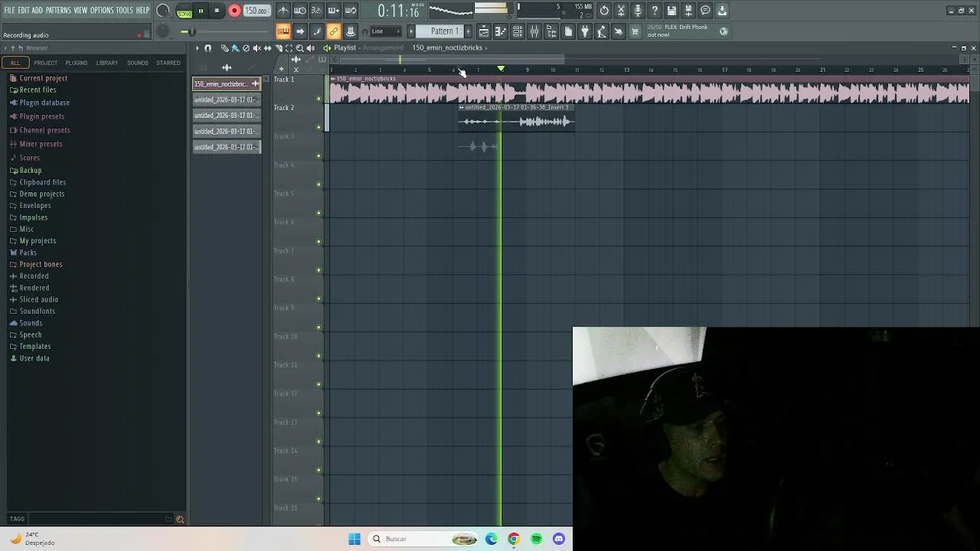
Task: Click the Pause transport button
Action: point(201,11)
